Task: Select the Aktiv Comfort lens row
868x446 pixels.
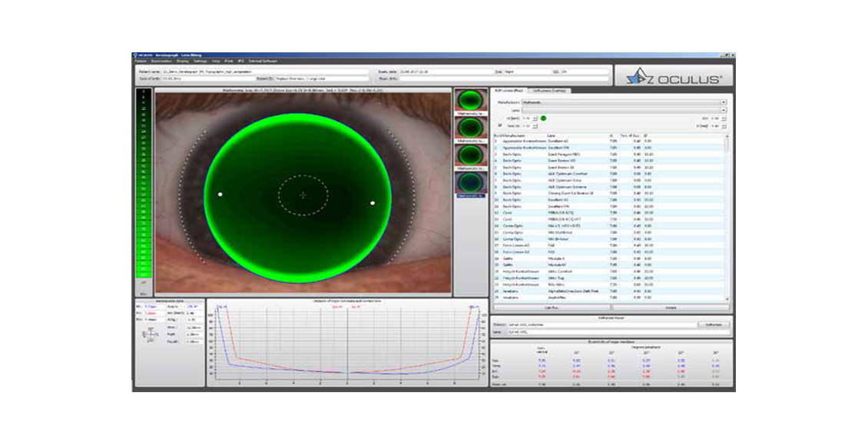Action: 609,271
